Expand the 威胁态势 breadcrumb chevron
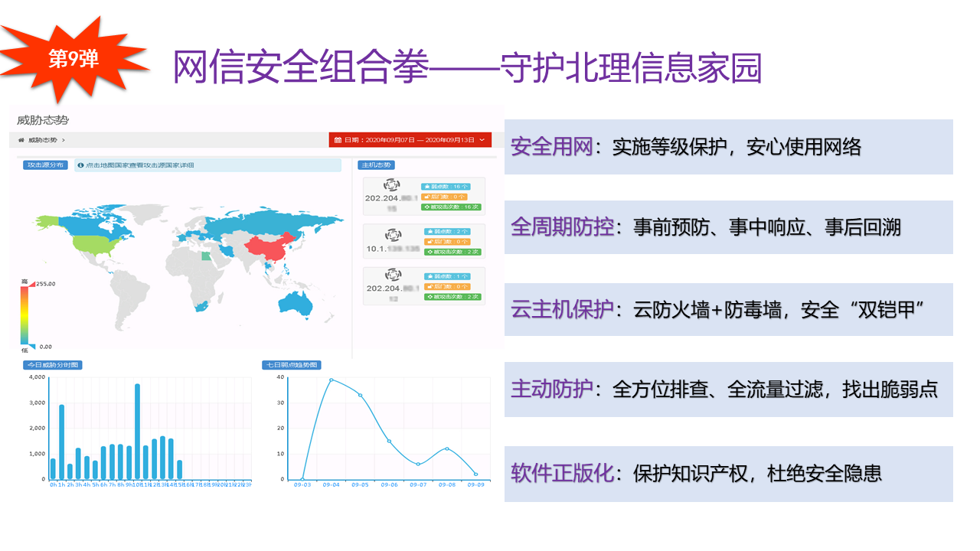This screenshot has height=551, width=980. click(x=64, y=140)
